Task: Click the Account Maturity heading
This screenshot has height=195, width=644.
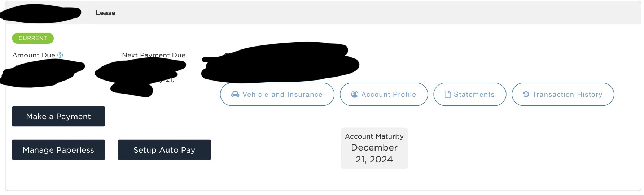Action: 374,136
